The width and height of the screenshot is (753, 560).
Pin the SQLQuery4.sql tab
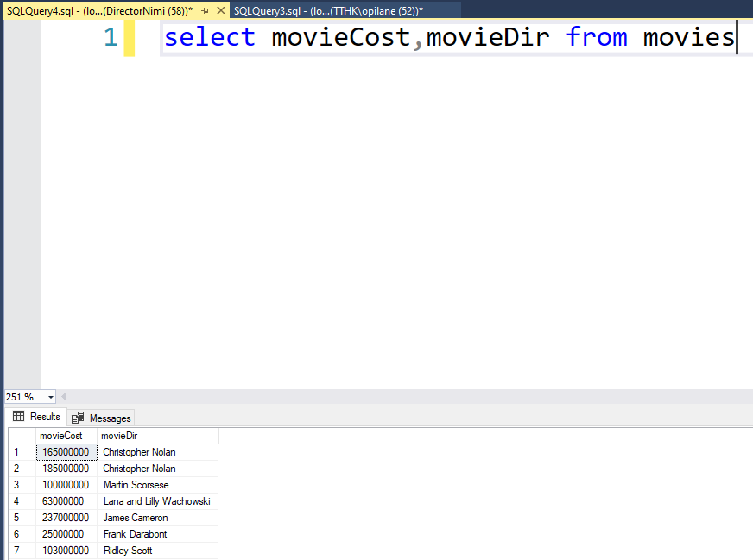pos(205,10)
